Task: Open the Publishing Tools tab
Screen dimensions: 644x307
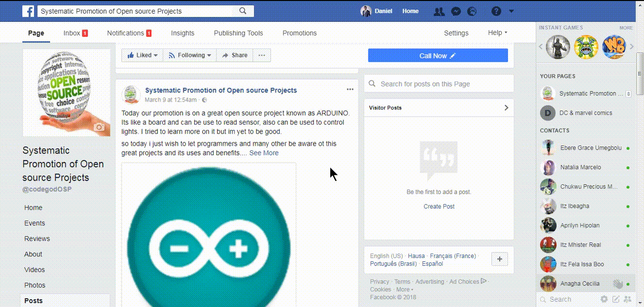Action: click(238, 33)
